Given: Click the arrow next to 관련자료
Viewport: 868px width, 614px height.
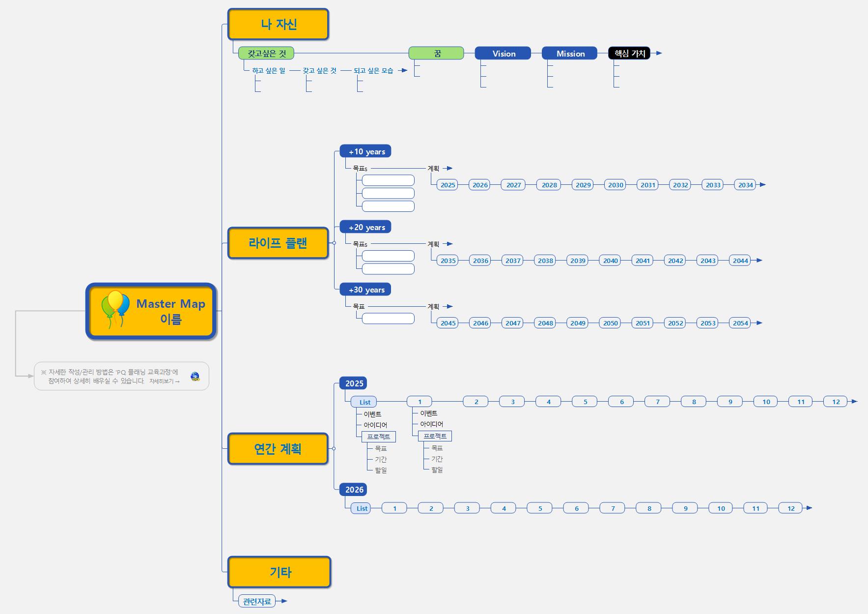Looking at the screenshot, I should click(284, 601).
